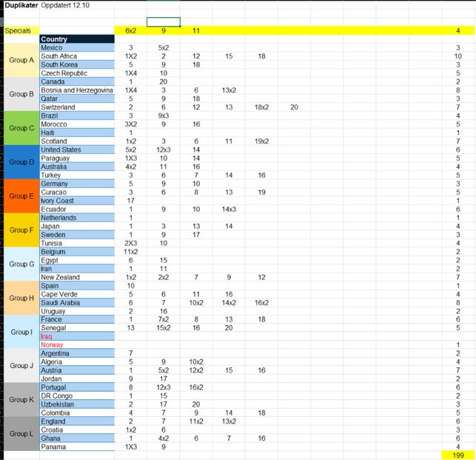Select the yellow 199 total cell

(457, 455)
